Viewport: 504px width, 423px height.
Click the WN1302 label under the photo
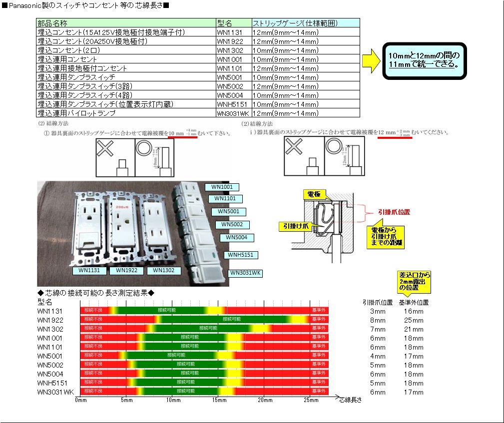[x=164, y=270]
